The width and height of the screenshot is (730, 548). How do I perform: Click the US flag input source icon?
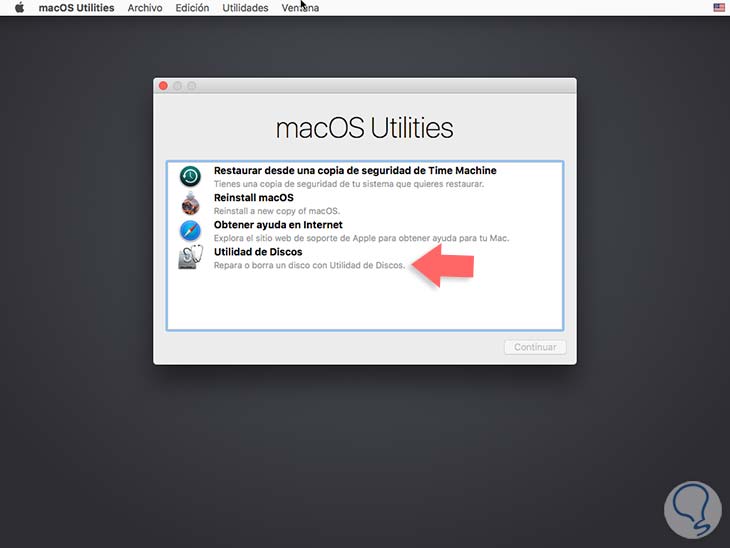click(x=719, y=7)
